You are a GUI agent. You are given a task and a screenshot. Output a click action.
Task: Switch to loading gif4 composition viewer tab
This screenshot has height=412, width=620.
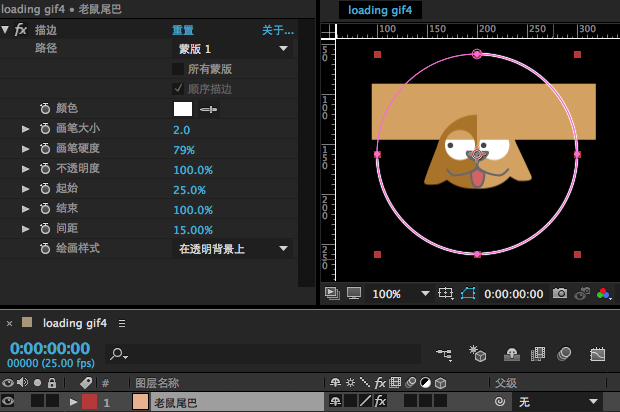pos(380,10)
